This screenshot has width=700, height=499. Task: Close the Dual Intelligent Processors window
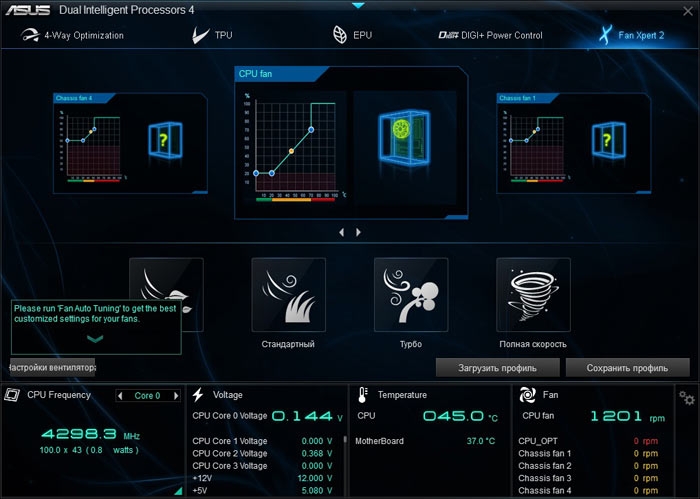point(688,11)
